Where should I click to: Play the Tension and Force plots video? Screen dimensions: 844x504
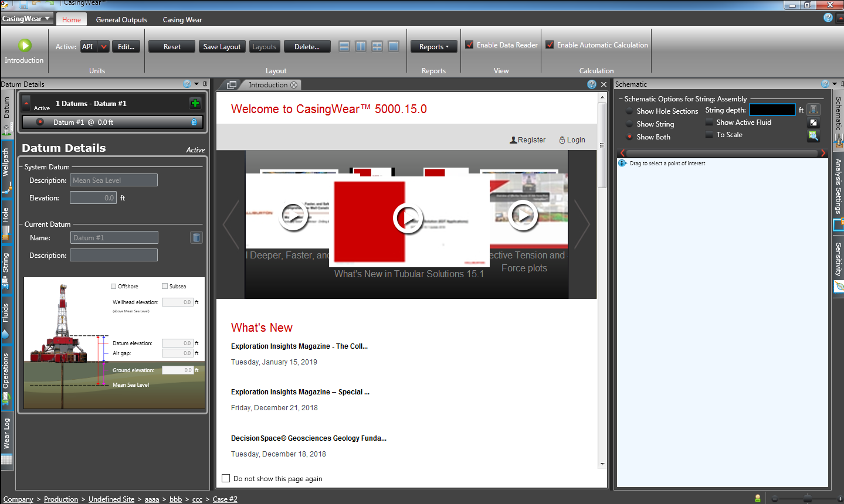(523, 215)
